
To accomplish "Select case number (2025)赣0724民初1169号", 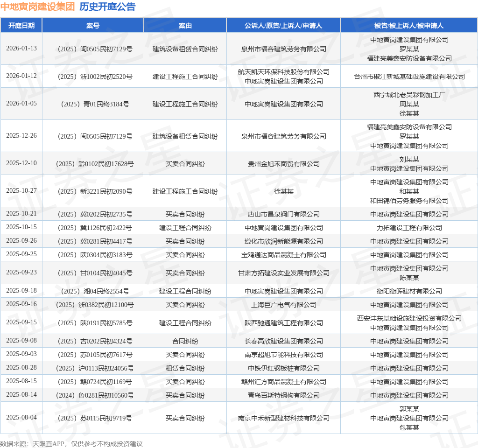I will [x=95, y=382].
